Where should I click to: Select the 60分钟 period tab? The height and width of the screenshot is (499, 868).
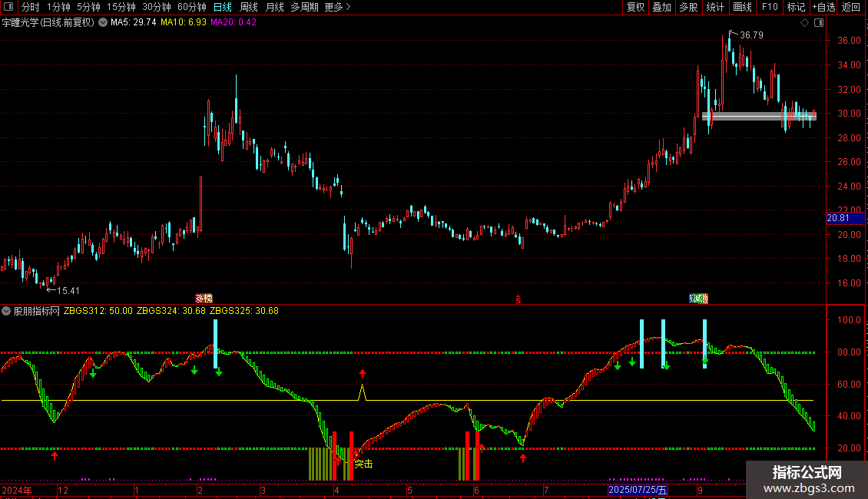tap(192, 7)
